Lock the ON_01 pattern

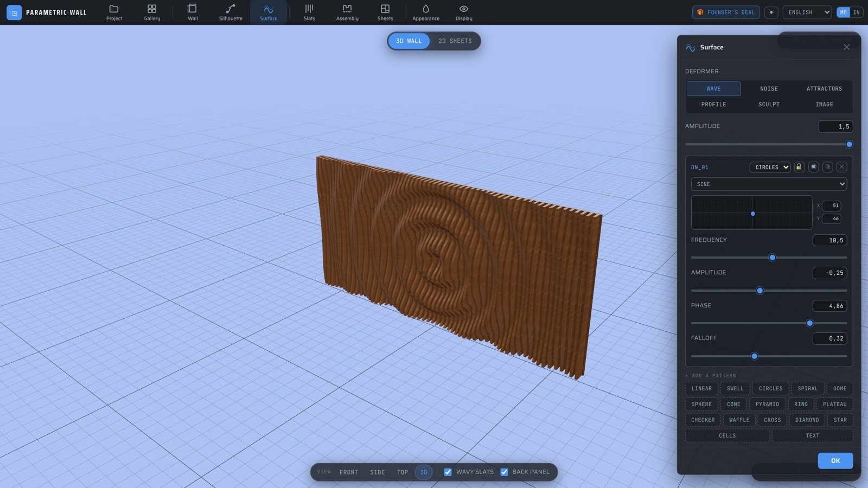[799, 167]
